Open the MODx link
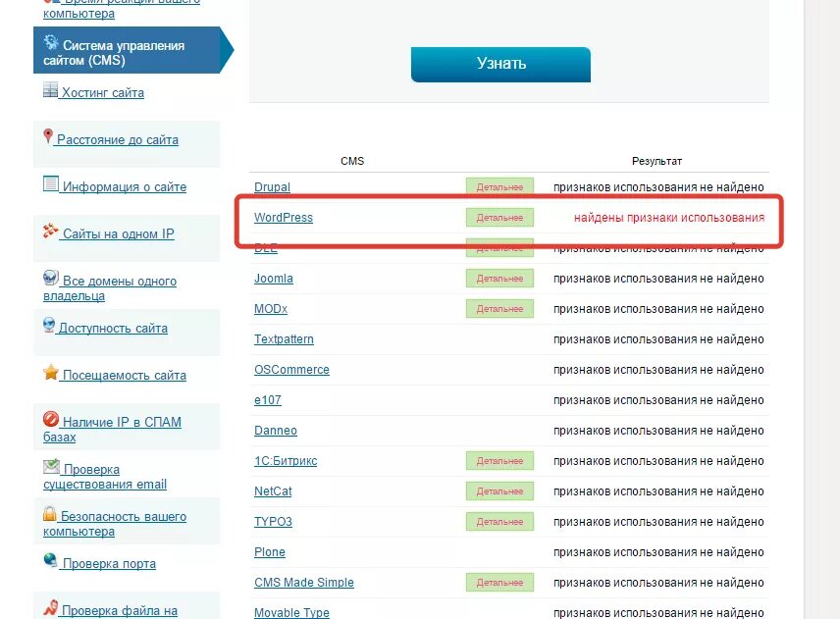Viewport: 840px width, 619px height. [271, 309]
